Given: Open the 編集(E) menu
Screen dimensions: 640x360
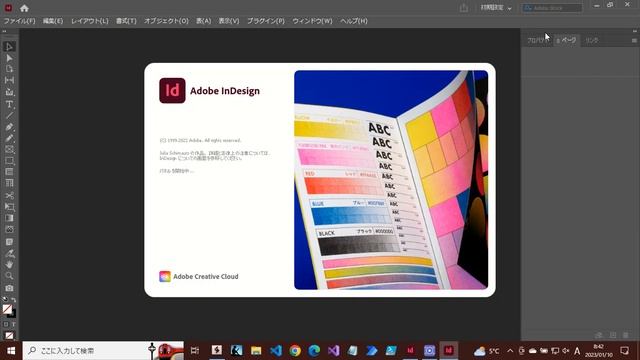Looking at the screenshot, I should click(x=53, y=21).
